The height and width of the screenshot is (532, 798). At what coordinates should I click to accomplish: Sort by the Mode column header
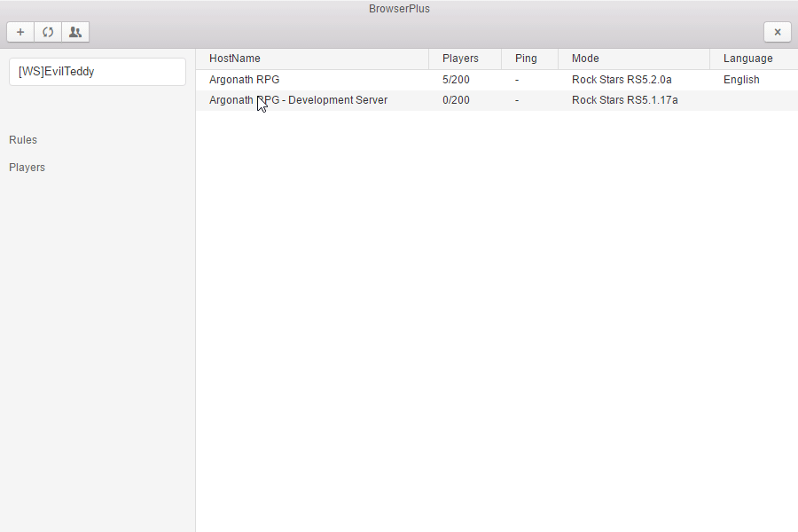[634, 59]
